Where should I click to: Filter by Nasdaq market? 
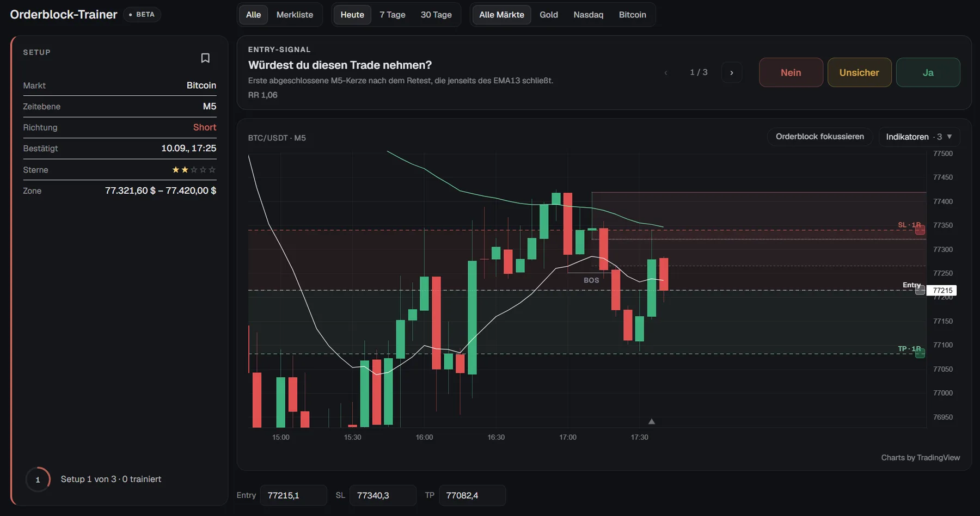tap(589, 15)
